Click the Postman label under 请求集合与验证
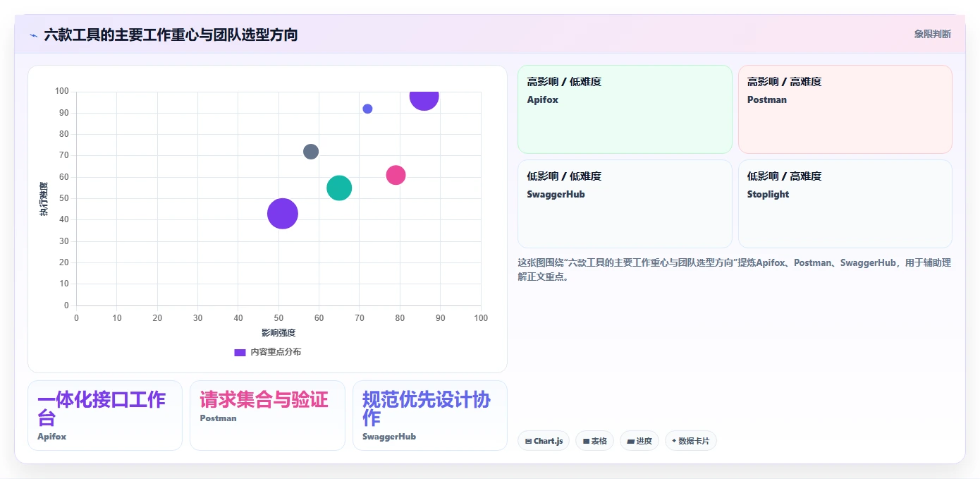Viewport: 980px width, 479px height. coord(219,418)
